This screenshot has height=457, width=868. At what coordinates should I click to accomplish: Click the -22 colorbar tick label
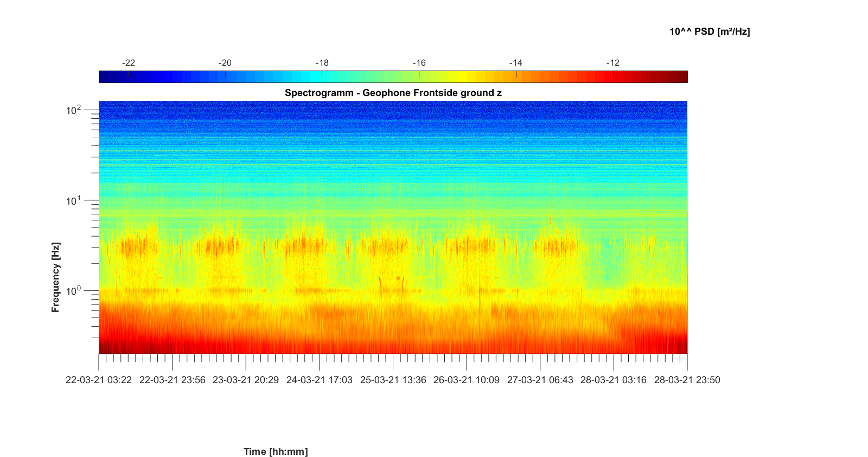(x=128, y=63)
